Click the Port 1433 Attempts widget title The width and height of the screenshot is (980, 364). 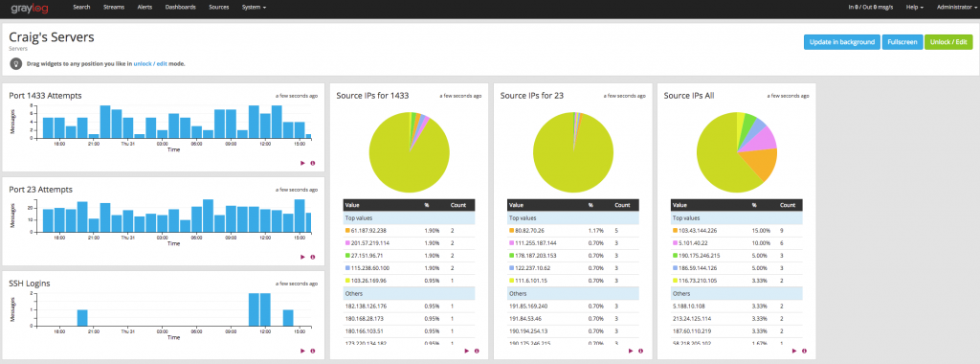[45, 96]
